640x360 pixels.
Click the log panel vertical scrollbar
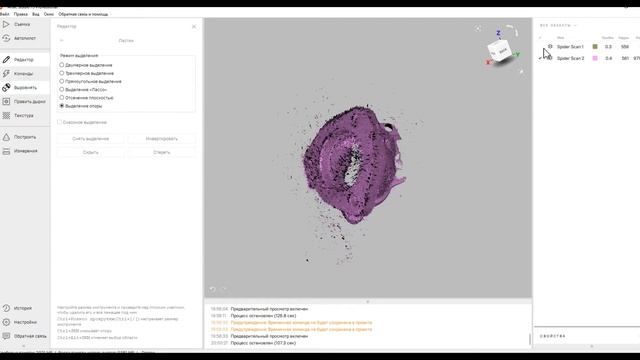[530, 339]
